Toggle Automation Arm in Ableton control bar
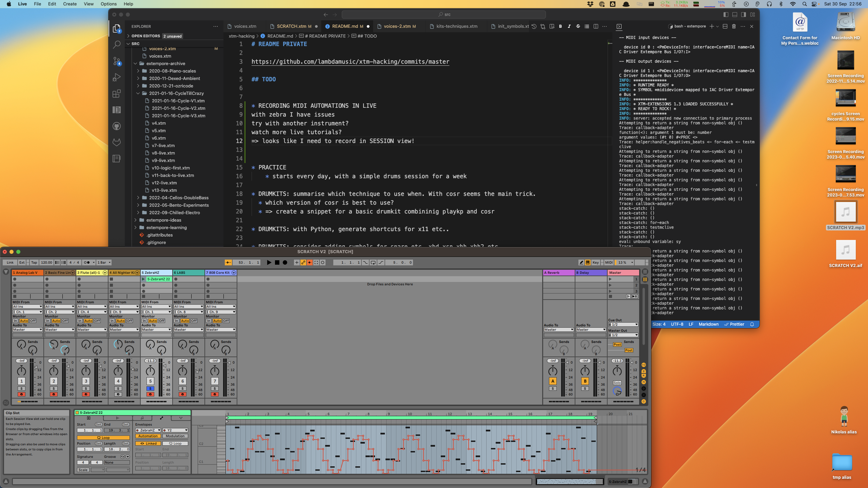This screenshot has height=488, width=868. pos(303,262)
